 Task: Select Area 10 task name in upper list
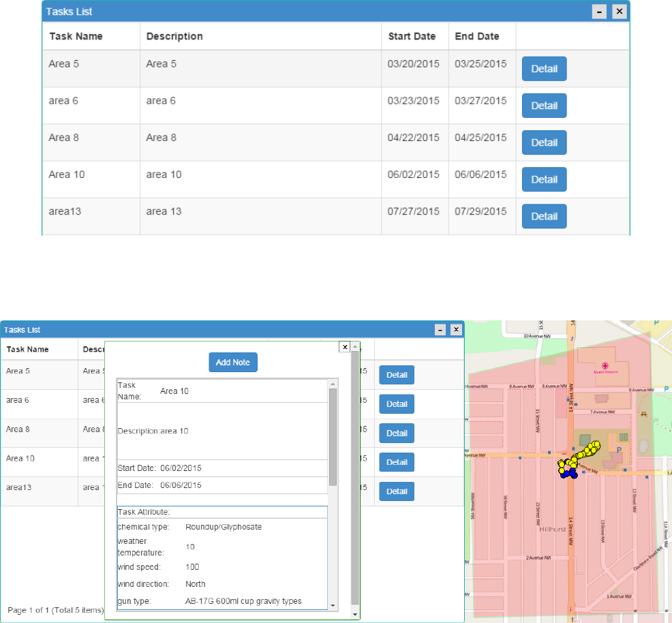[66, 174]
